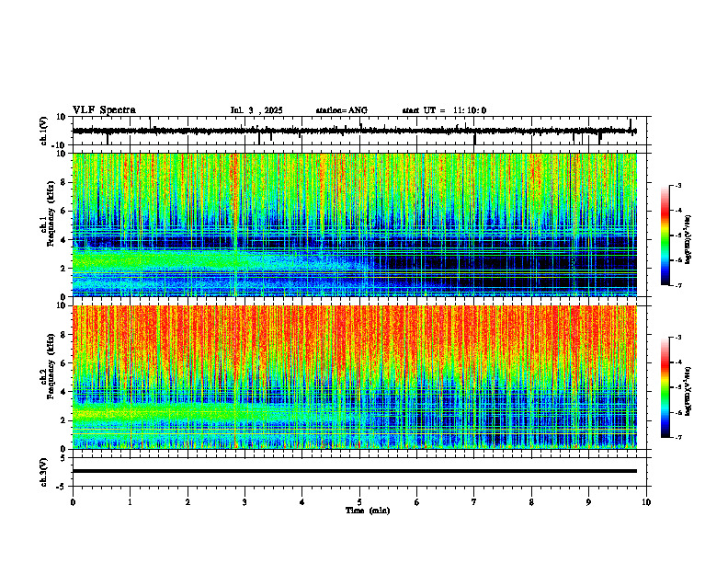Click the time-axis tick label "2"
This screenshot has height=563, width=728.
coord(188,502)
